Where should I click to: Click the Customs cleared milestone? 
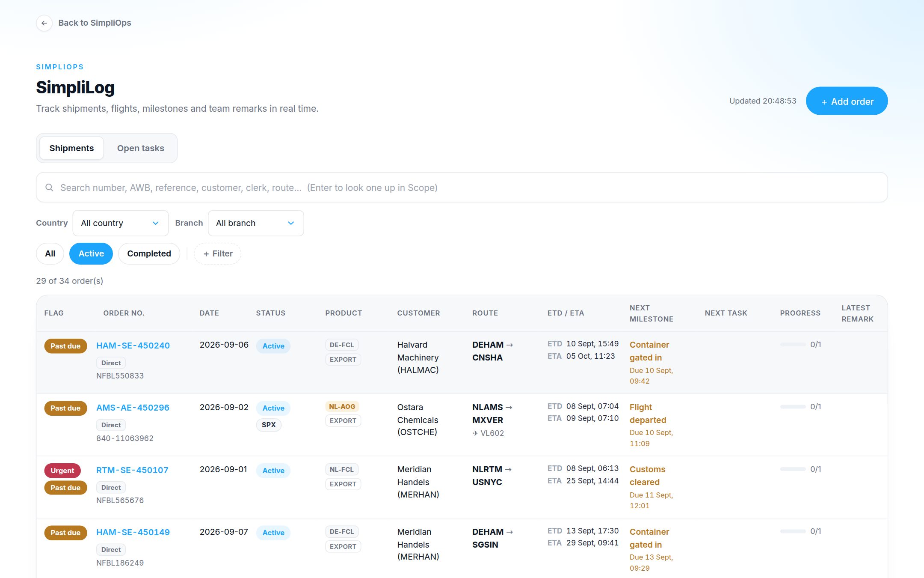(x=647, y=476)
